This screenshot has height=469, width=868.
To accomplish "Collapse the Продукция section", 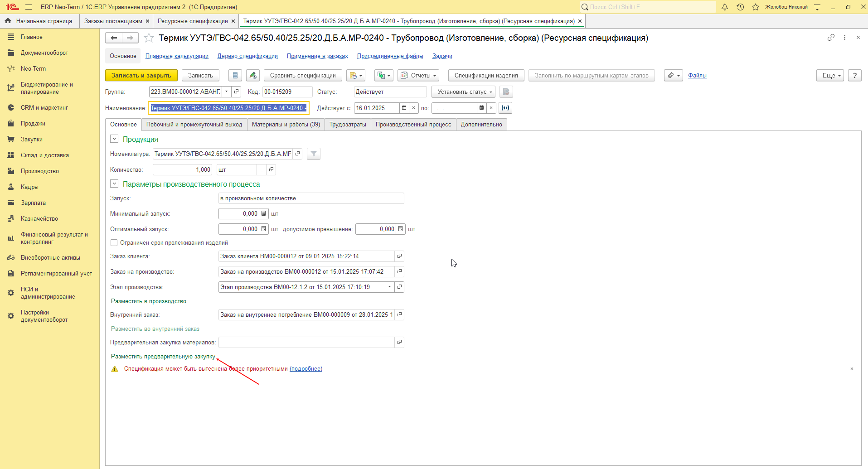I will [x=114, y=139].
